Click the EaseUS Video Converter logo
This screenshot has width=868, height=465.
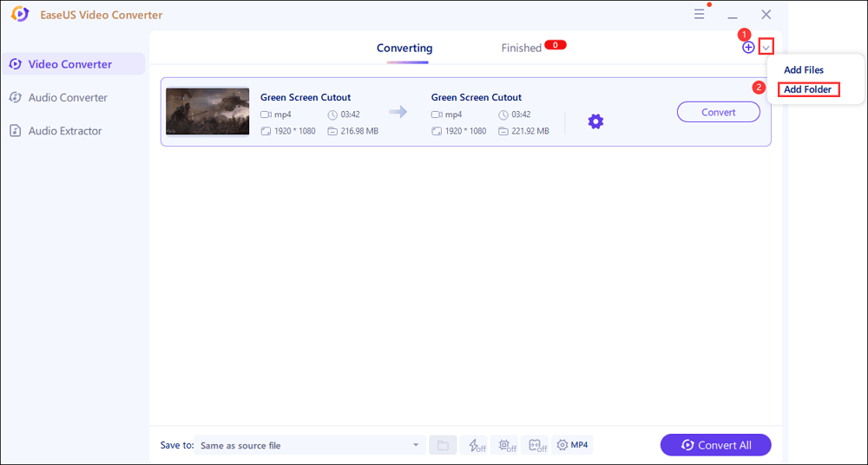20,15
